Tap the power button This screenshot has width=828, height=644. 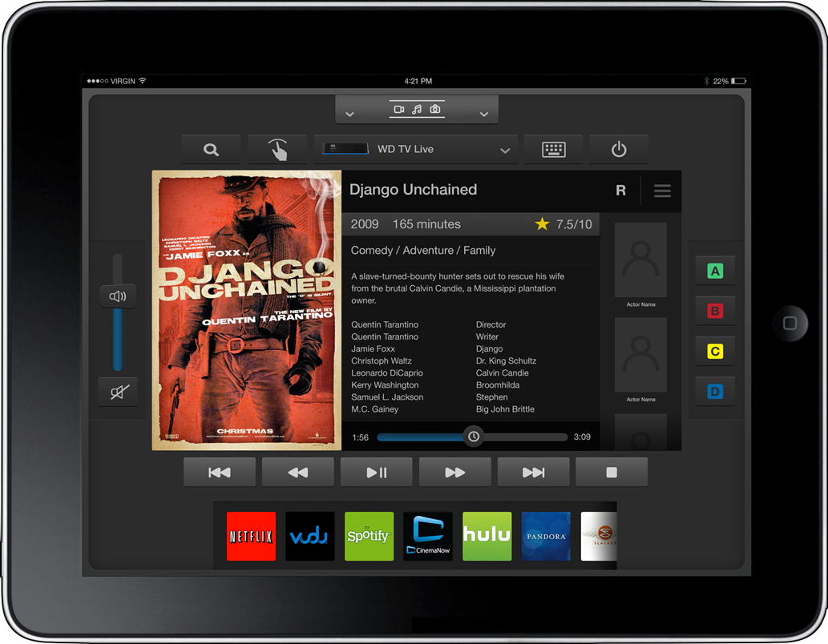619,150
